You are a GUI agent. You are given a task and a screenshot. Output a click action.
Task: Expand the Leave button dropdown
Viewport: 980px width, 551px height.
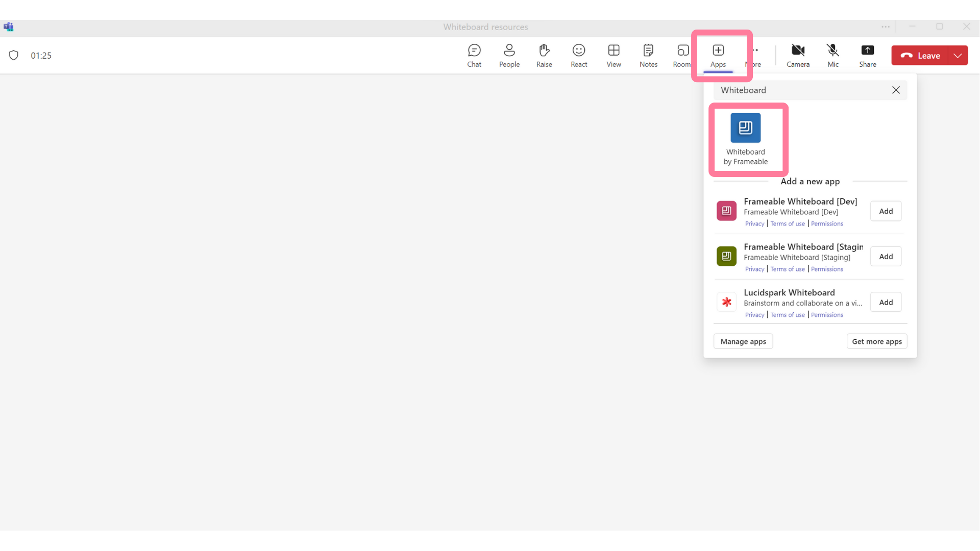tap(959, 55)
